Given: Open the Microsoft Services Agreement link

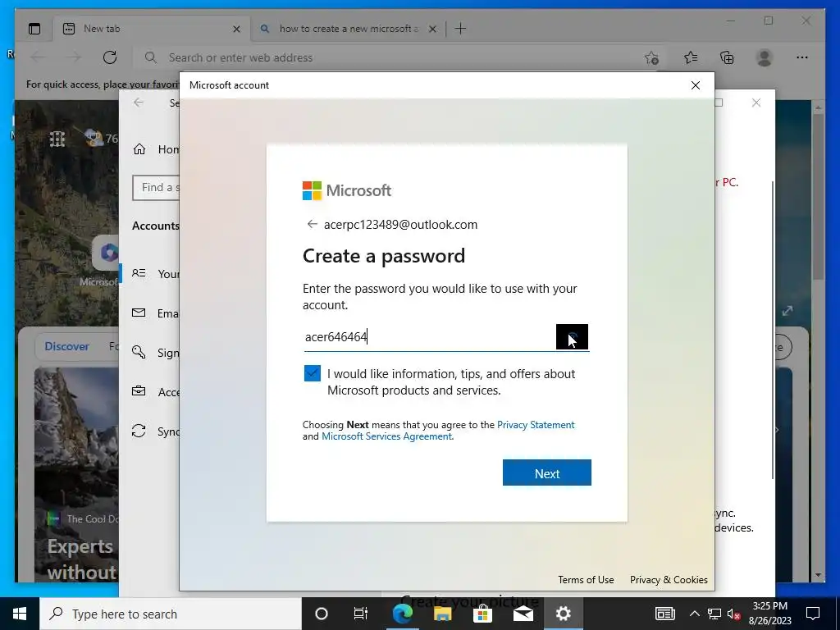Looking at the screenshot, I should pos(387,436).
